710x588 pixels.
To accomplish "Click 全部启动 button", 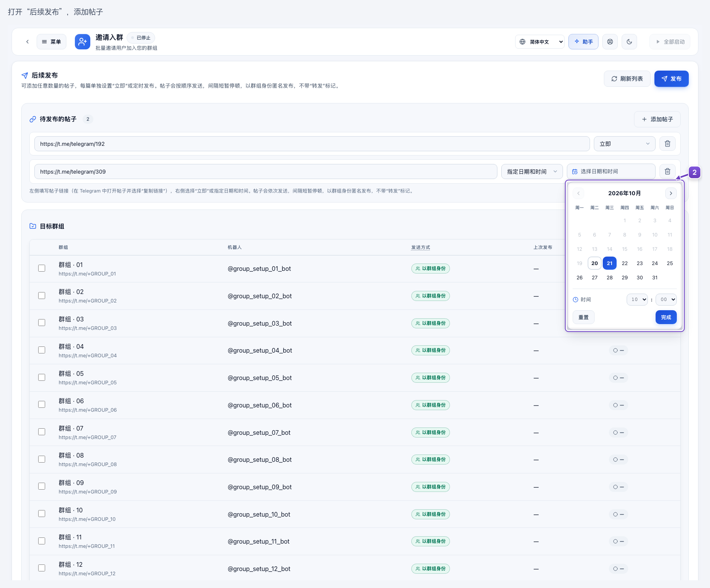I will click(x=670, y=42).
